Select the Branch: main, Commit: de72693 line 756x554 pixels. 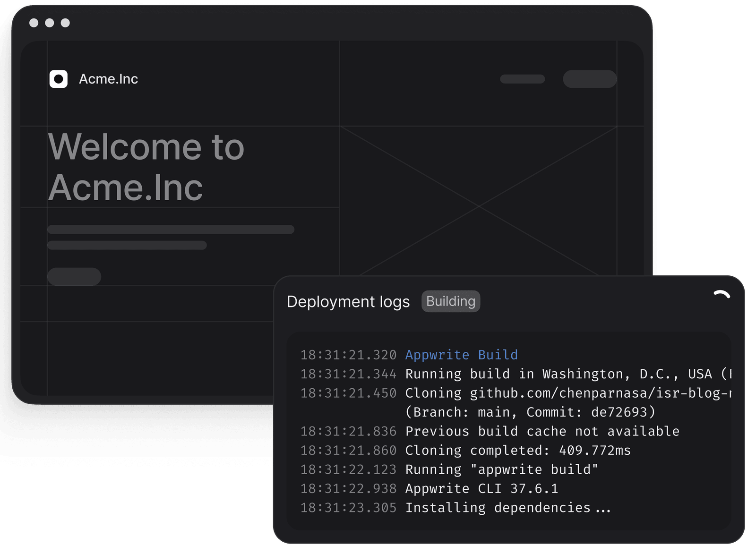[530, 412]
